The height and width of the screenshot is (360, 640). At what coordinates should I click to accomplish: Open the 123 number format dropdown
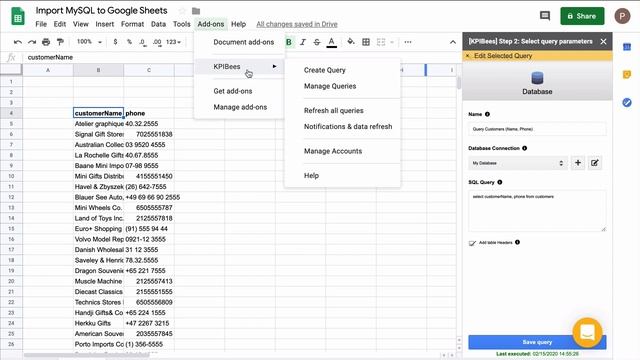pyautogui.click(x=173, y=42)
